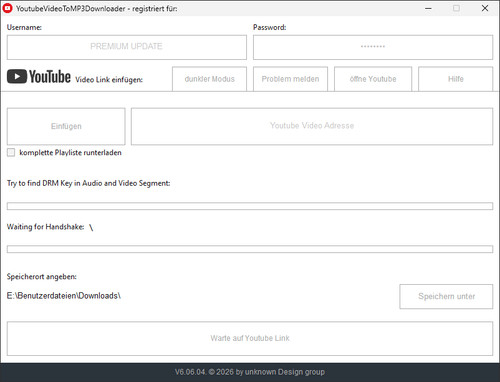Screen dimensions: 500x382
Task: Toggle dunkler Modus button
Action: point(210,79)
